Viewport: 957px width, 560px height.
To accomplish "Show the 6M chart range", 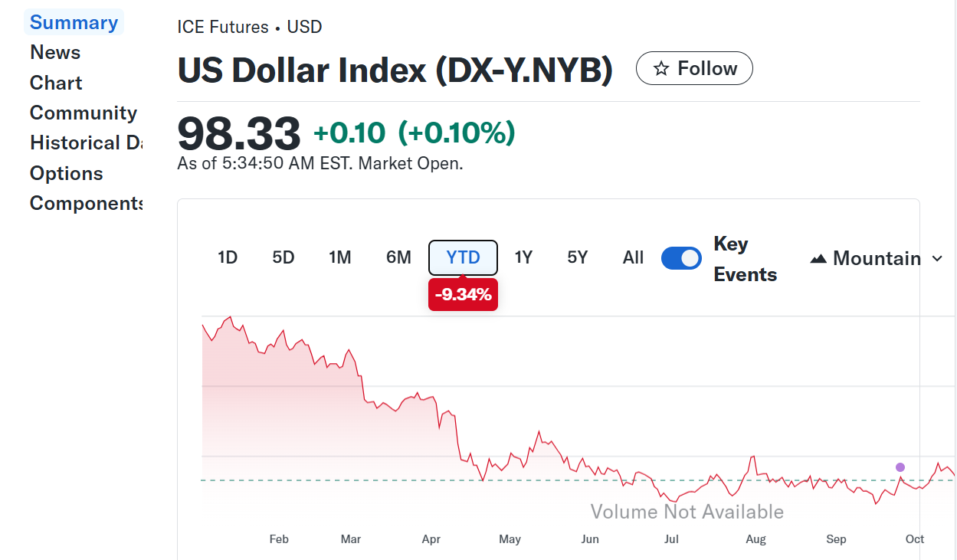I will pyautogui.click(x=398, y=257).
